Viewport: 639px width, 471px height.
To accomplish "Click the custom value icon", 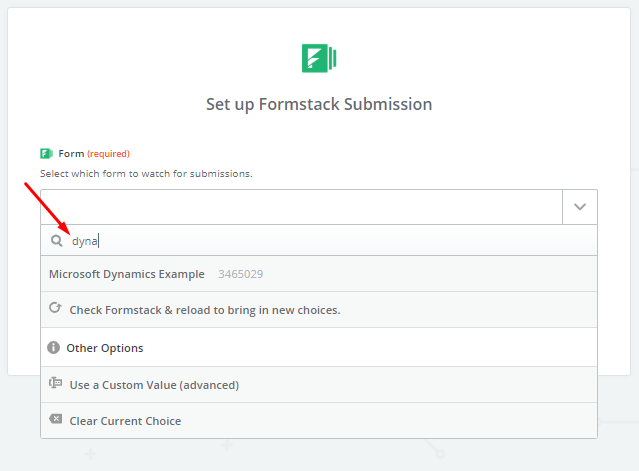I will [x=55, y=384].
